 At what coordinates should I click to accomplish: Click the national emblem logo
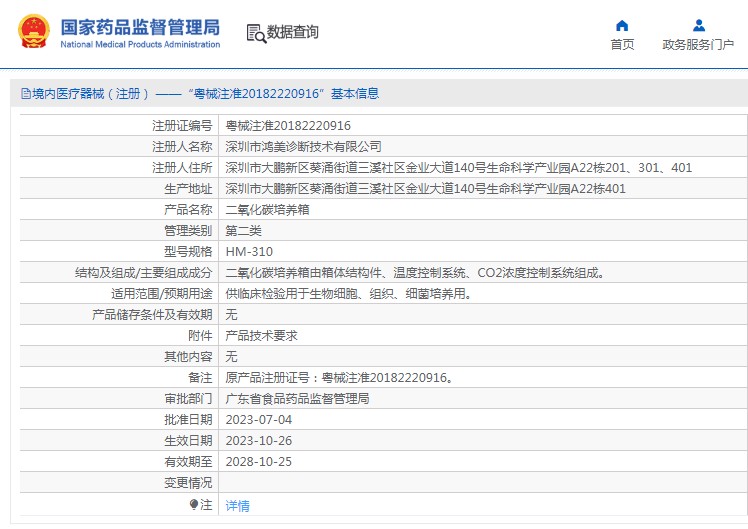[34, 31]
